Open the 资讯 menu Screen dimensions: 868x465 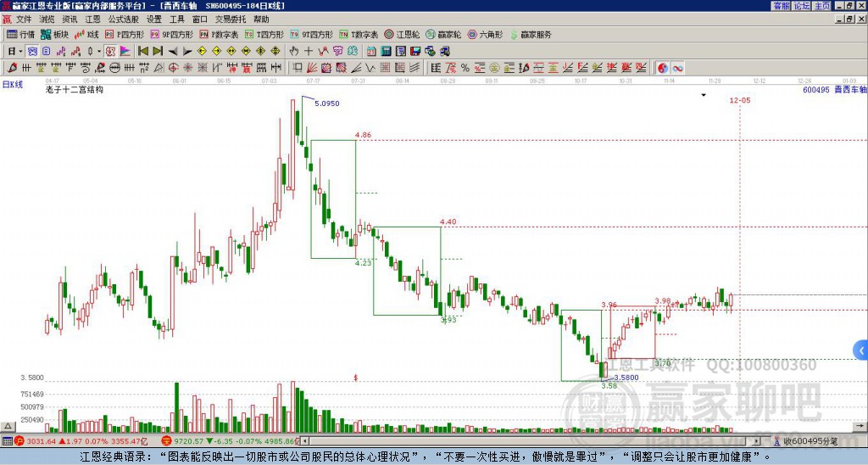tap(70, 20)
